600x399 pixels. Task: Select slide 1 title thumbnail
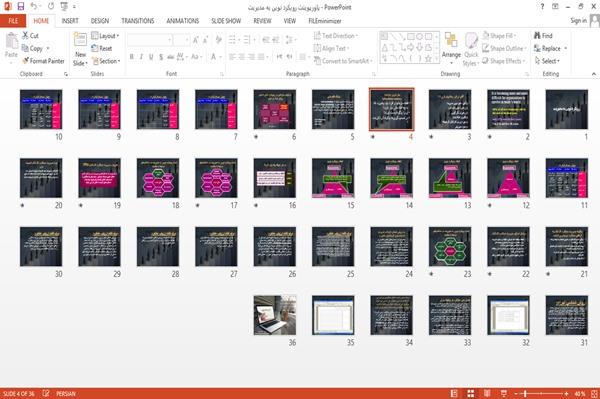tap(567, 109)
